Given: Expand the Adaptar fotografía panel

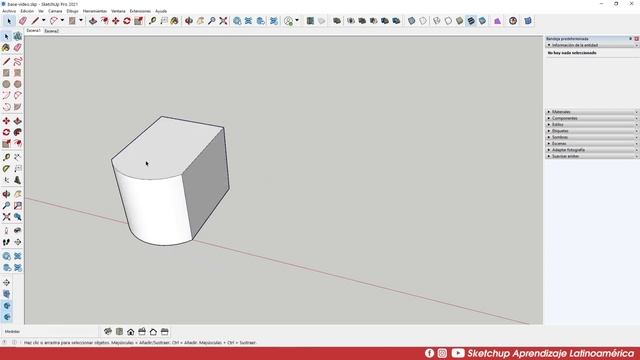Looking at the screenshot, I should tap(592, 150).
